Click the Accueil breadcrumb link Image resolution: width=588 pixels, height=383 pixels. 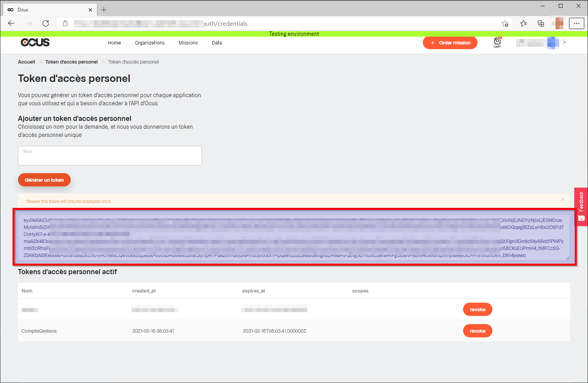[x=27, y=62]
